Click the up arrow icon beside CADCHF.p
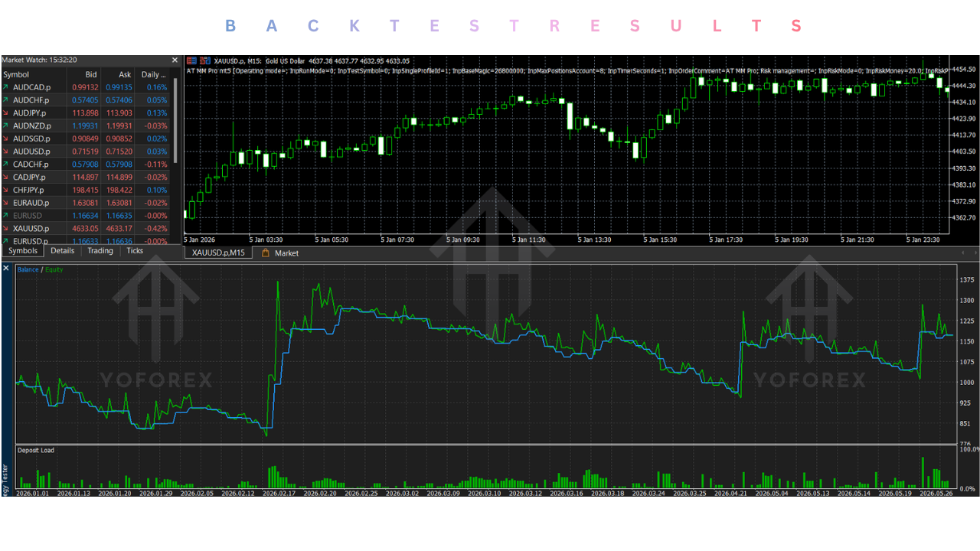 6,165
